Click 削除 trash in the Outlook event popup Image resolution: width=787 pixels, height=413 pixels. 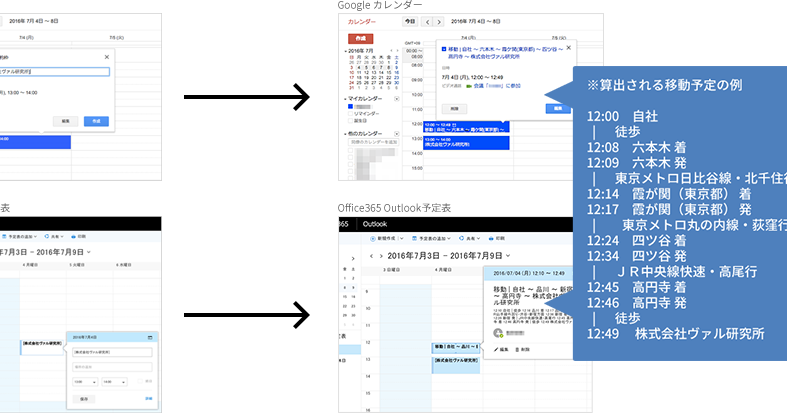click(522, 349)
